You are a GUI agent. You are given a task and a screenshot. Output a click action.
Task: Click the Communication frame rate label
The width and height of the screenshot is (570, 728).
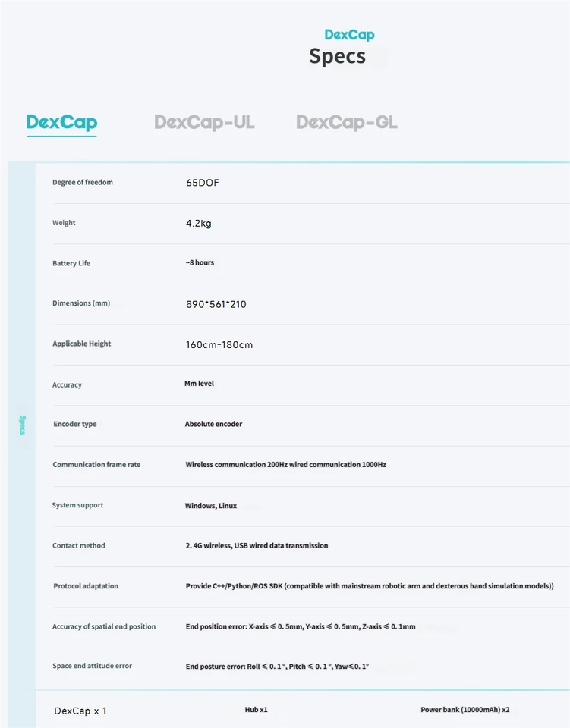click(96, 464)
